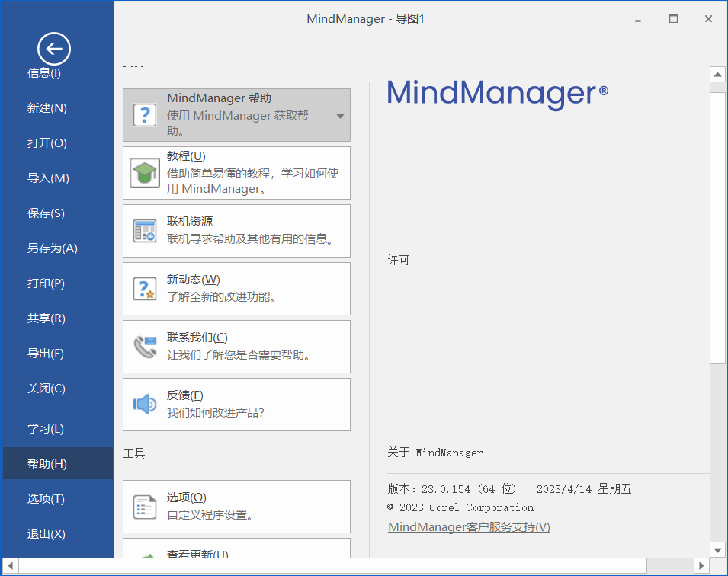Click the online resources webpage icon
Viewport: 728px width, 576px height.
click(x=145, y=231)
